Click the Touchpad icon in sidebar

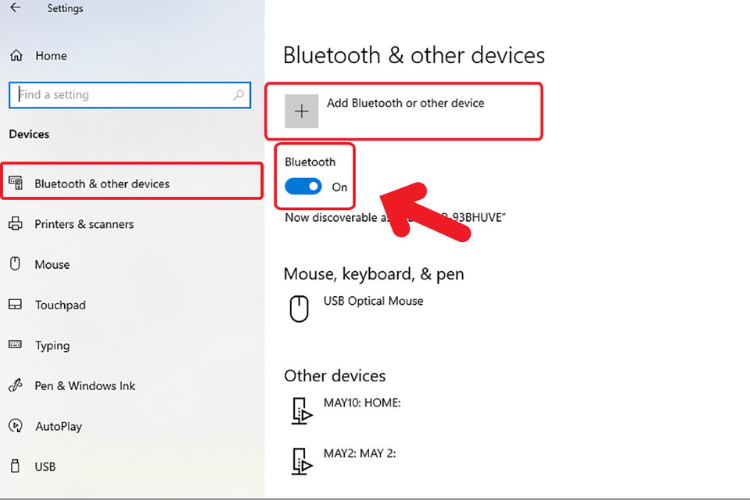pos(16,305)
